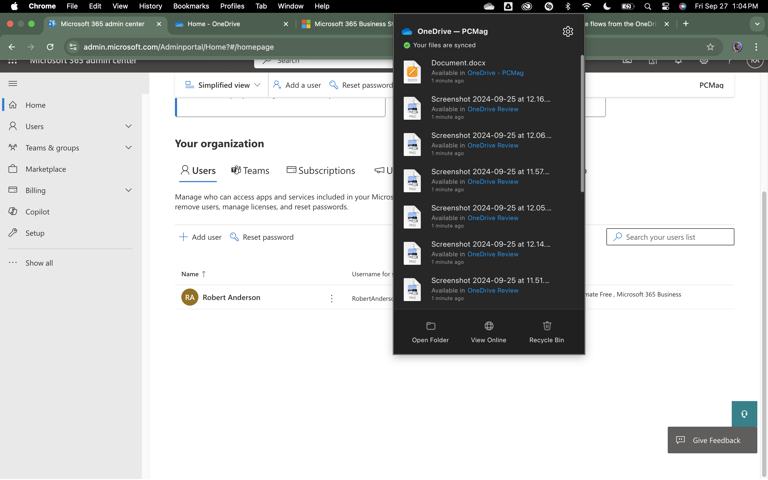This screenshot has width=768, height=480.
Task: Open Bookmarks menu in menu bar
Action: coord(191,6)
